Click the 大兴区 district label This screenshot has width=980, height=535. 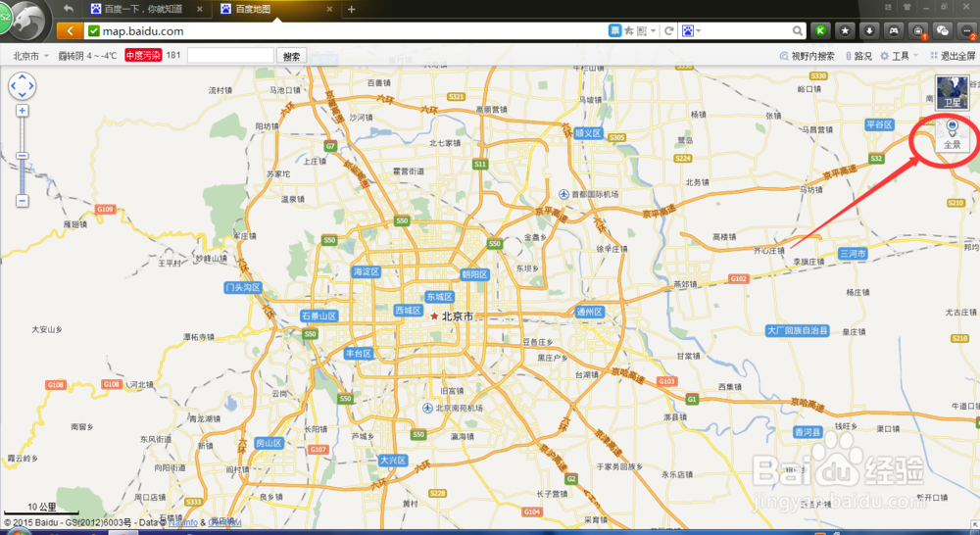(x=394, y=461)
